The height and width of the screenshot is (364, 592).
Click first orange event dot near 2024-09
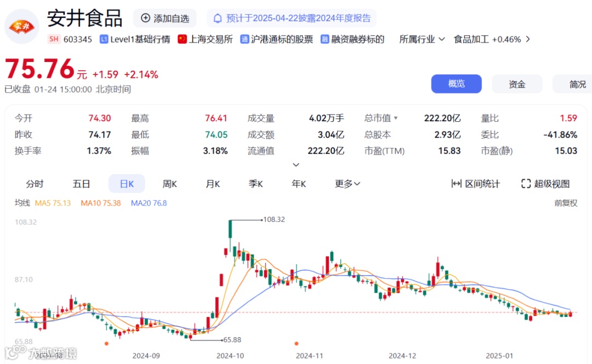tap(106, 344)
